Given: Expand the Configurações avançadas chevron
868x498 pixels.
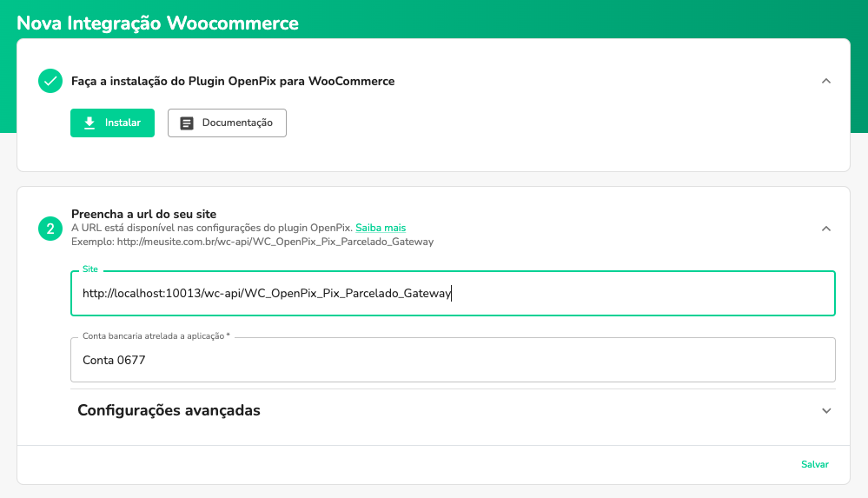Looking at the screenshot, I should pos(826,410).
